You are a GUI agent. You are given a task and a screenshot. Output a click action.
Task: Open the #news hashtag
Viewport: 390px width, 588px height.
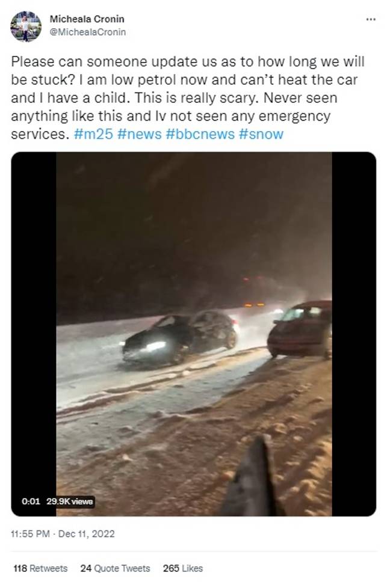coord(139,134)
